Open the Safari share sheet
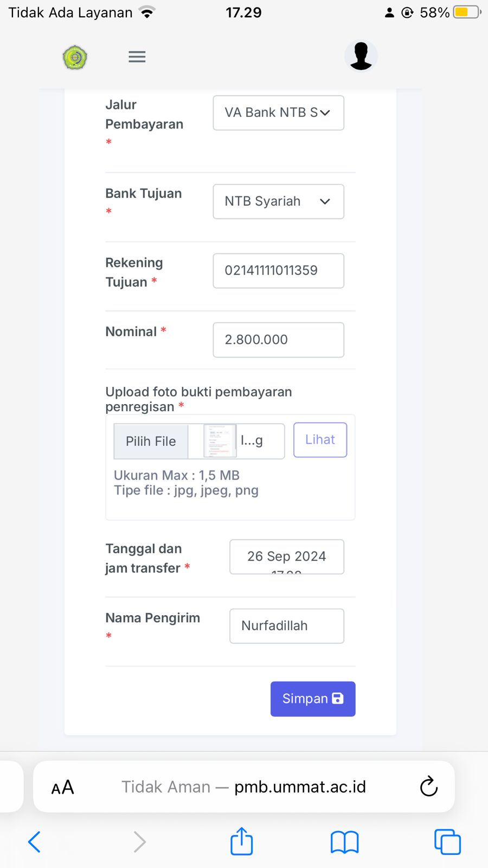This screenshot has width=488, height=868. 242,841
